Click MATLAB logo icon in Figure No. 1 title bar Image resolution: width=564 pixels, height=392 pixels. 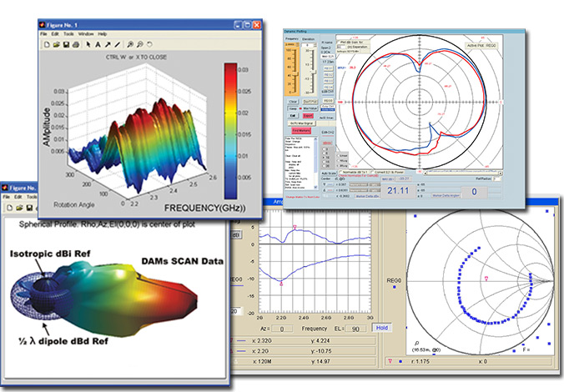pyautogui.click(x=43, y=25)
